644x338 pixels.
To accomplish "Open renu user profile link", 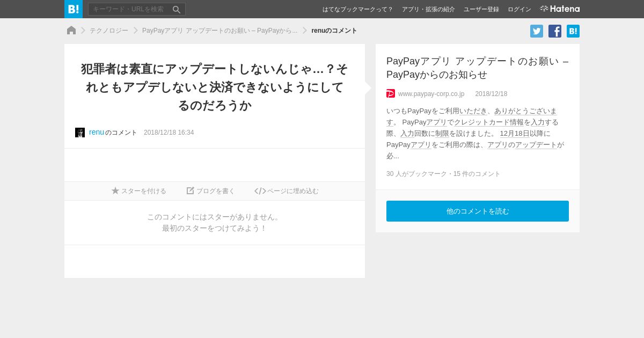I will pos(97,132).
